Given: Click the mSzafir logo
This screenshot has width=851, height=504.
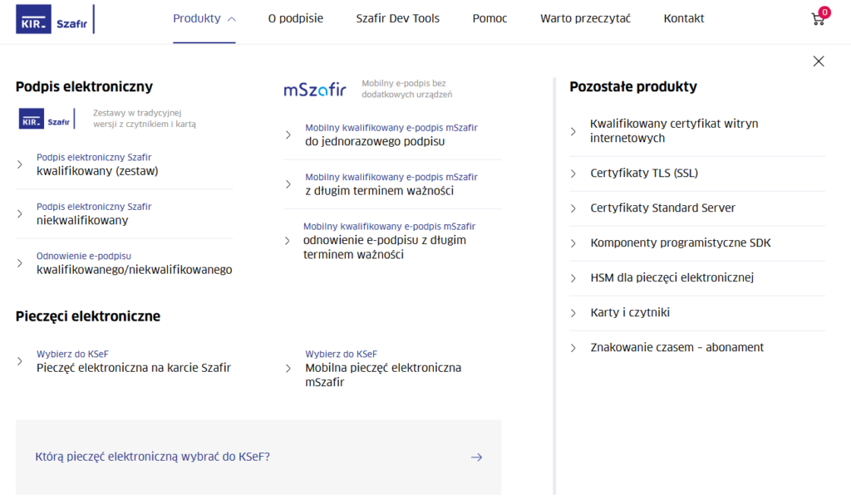Looking at the screenshot, I should pos(315,89).
